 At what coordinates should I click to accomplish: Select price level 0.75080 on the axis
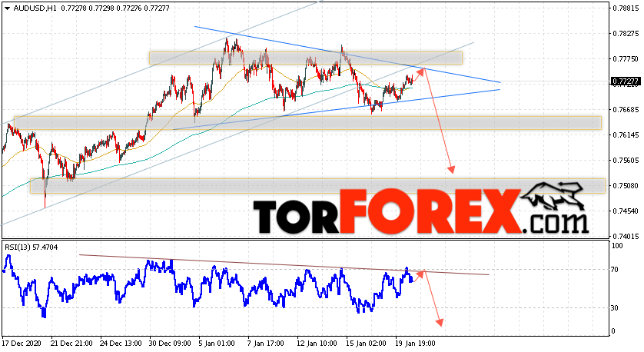click(626, 186)
